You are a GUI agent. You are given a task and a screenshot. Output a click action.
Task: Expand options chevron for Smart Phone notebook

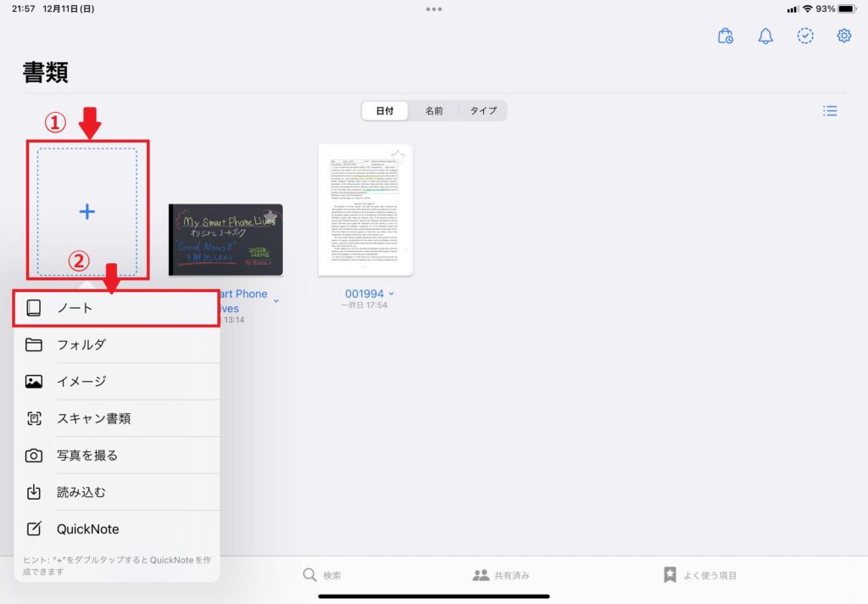pyautogui.click(x=276, y=301)
